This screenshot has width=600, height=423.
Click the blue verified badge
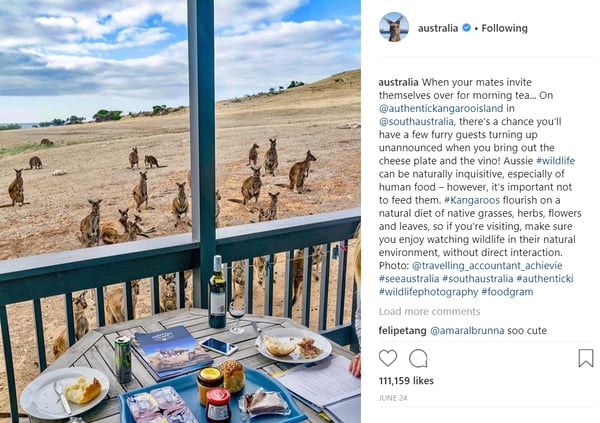pyautogui.click(x=466, y=28)
